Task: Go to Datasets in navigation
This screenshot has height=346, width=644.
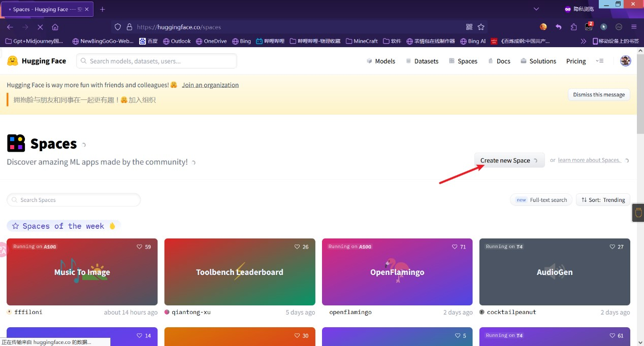Action: point(422,61)
